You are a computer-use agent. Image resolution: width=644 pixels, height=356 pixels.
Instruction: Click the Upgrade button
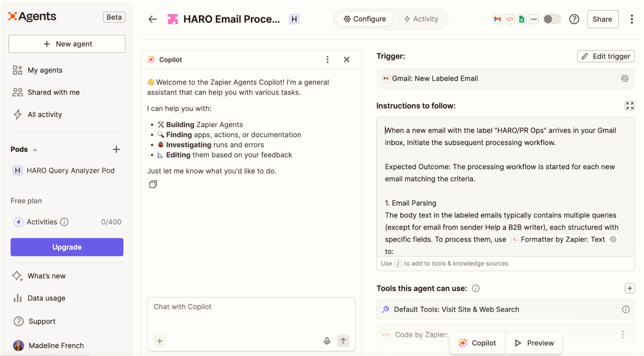point(67,247)
